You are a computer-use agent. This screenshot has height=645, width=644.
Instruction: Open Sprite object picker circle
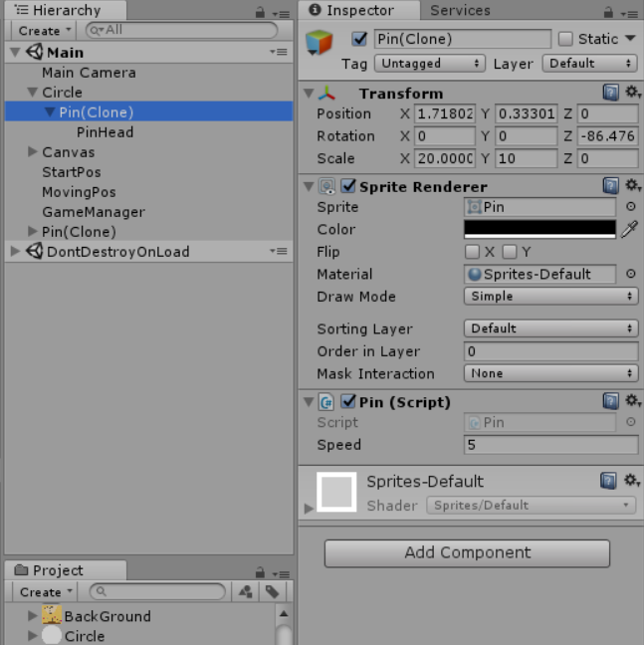631,206
